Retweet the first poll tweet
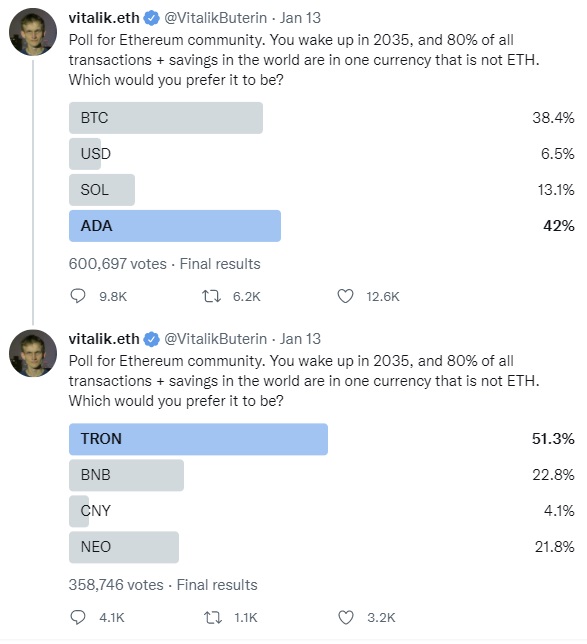Screen dimensions: 587x644 pyautogui.click(x=212, y=296)
